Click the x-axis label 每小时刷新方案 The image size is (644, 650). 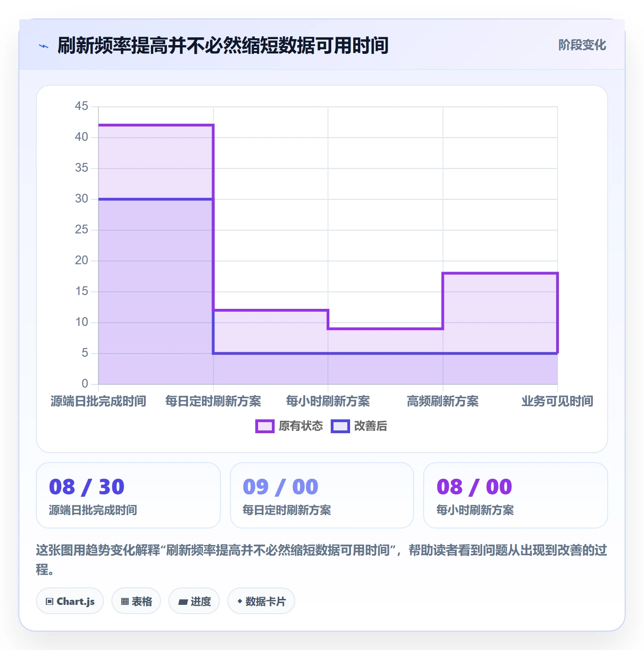(x=328, y=401)
